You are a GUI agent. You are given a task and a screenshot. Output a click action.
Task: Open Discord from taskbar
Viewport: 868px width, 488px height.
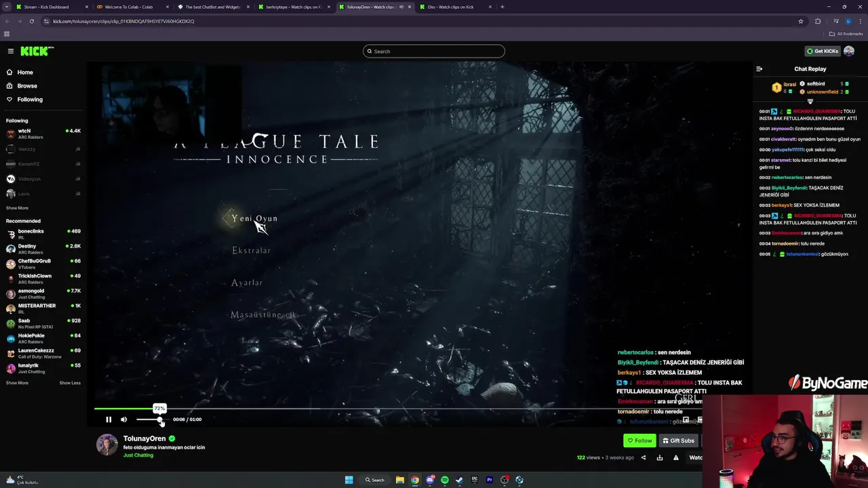pyautogui.click(x=430, y=480)
